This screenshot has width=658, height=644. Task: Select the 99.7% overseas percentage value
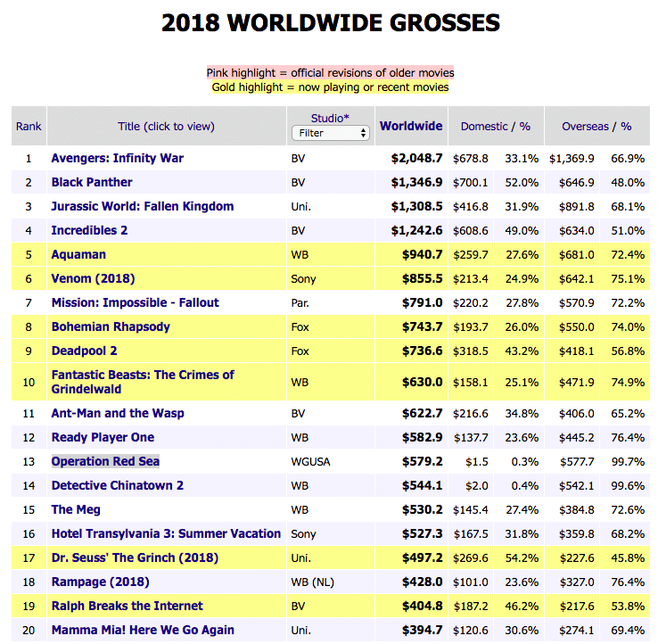(x=628, y=462)
